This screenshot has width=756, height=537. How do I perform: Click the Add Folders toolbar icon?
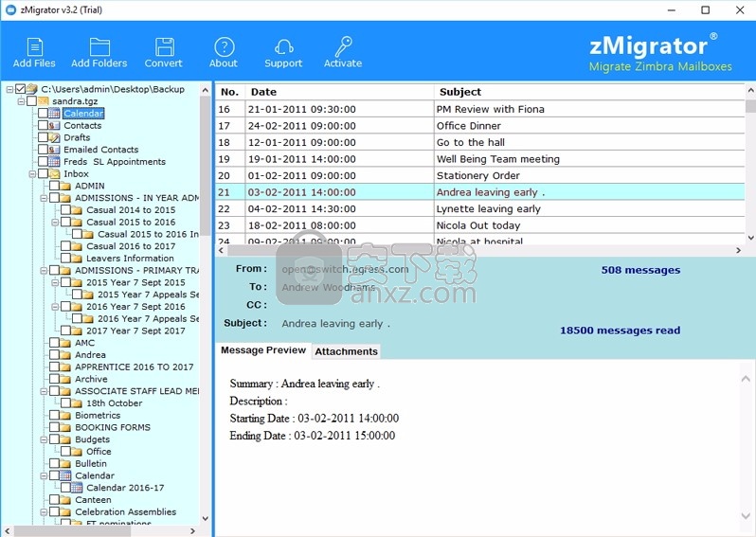pyautogui.click(x=99, y=47)
